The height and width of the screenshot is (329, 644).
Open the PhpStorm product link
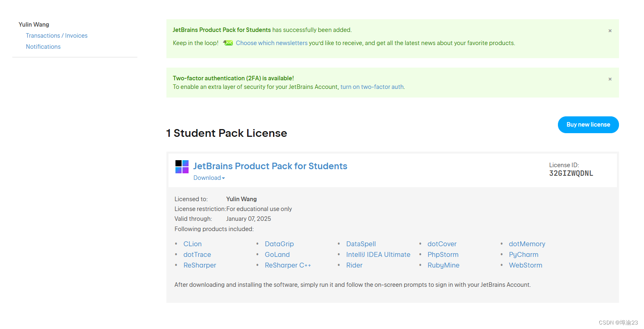point(443,254)
